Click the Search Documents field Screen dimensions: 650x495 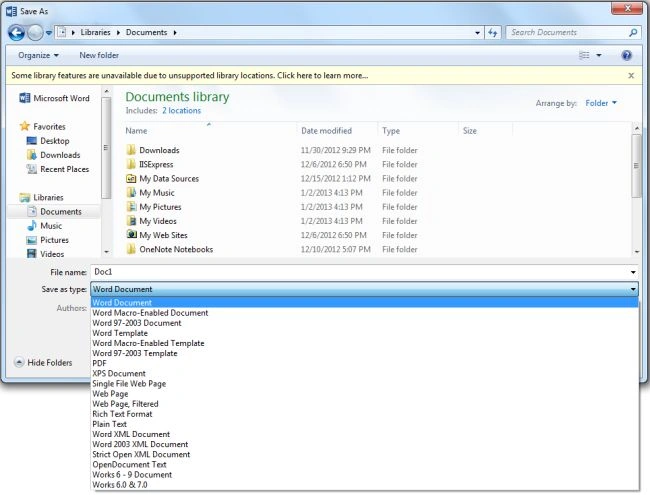pos(567,32)
